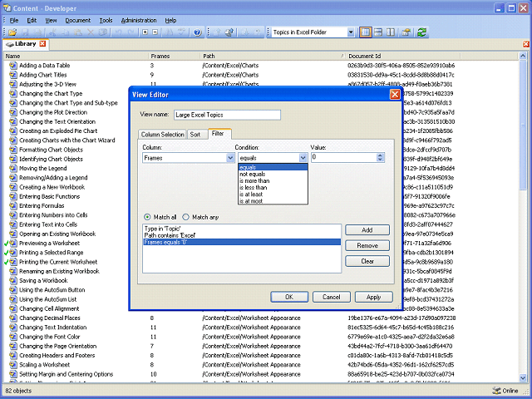532x399 pixels.
Task: Click the Filter tab in View Editor
Action: coord(218,134)
